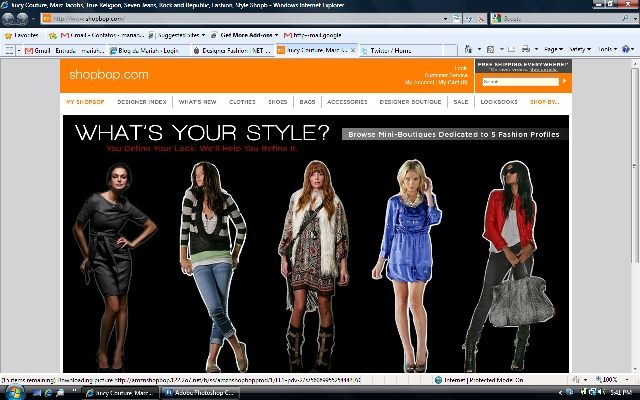The image size is (640, 400).
Task: Switch to the Gmail Entrada tab
Action: pos(64,50)
